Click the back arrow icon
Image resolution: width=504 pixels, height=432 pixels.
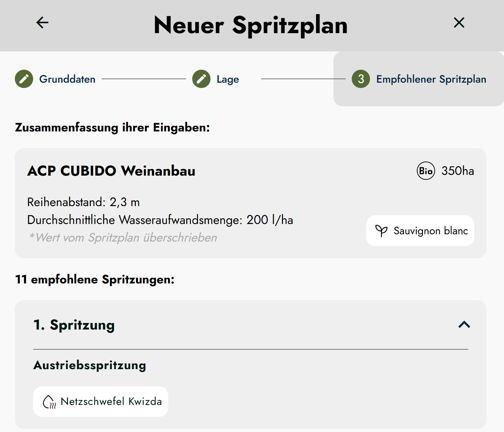(x=42, y=23)
